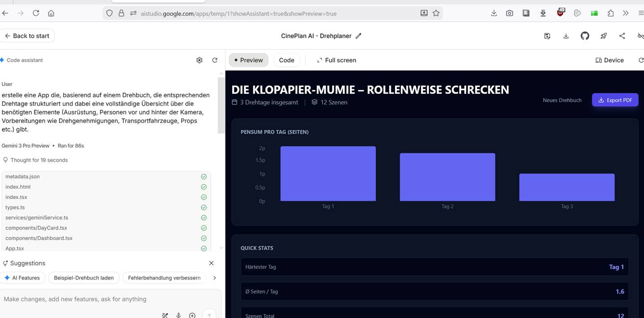Show more suggestions with right chevron

coord(214,278)
